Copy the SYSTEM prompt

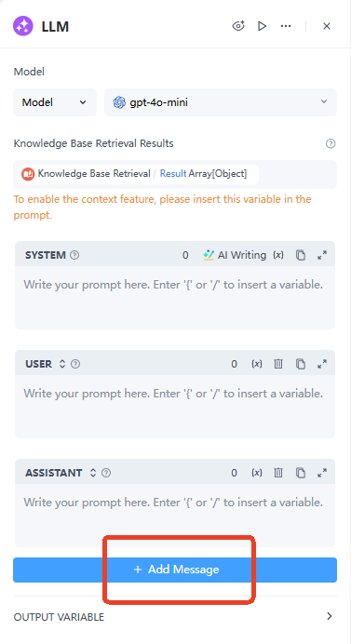click(301, 255)
